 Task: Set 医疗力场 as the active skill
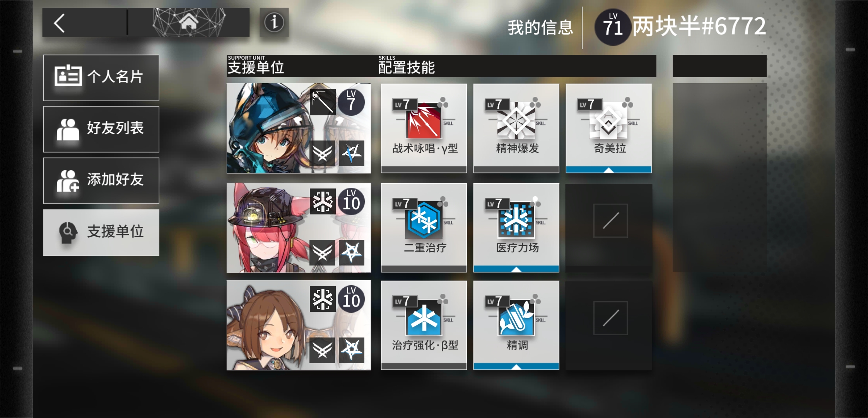tap(516, 228)
